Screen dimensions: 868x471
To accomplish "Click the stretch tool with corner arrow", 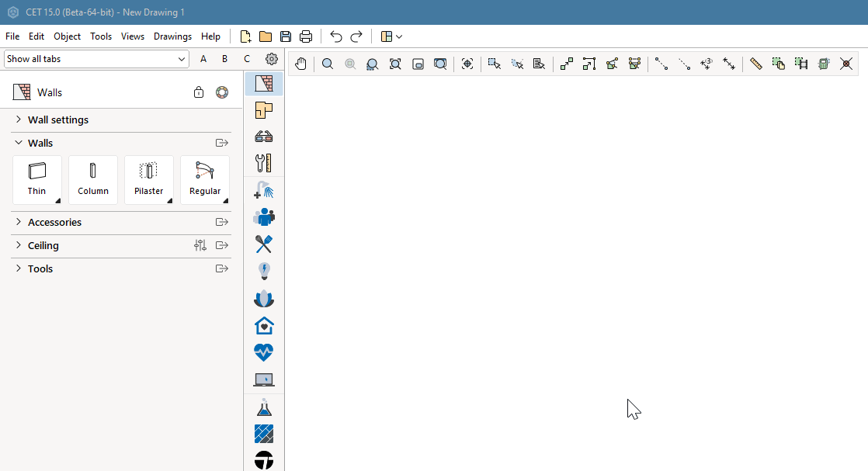I will pyautogui.click(x=589, y=64).
